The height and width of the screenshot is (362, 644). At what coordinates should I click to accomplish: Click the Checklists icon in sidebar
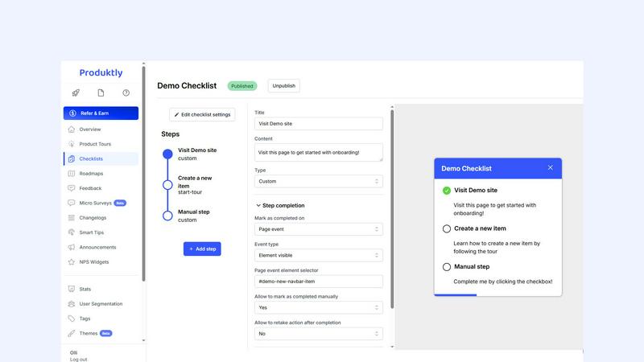tap(72, 158)
